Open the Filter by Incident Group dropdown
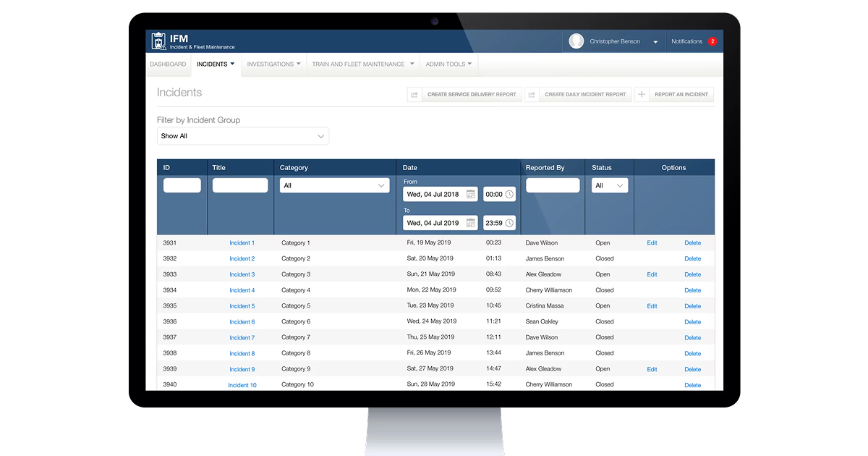868x456 pixels. click(242, 136)
